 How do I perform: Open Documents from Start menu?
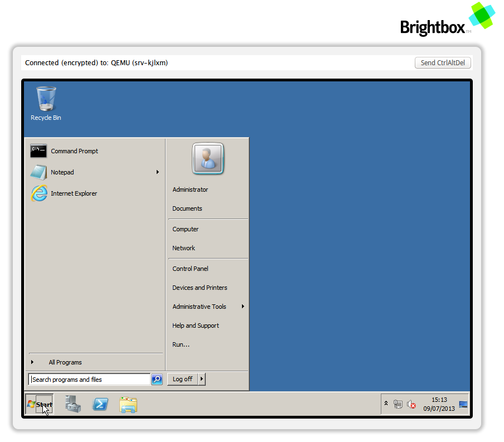[187, 208]
